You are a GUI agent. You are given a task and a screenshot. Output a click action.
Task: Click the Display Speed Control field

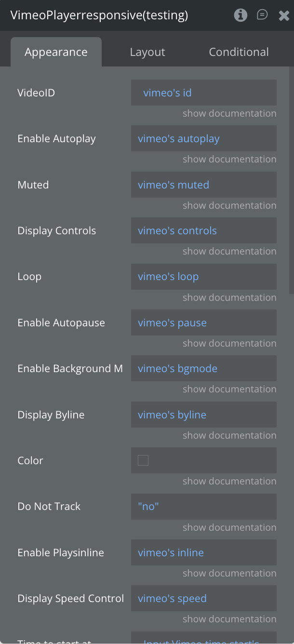203,598
